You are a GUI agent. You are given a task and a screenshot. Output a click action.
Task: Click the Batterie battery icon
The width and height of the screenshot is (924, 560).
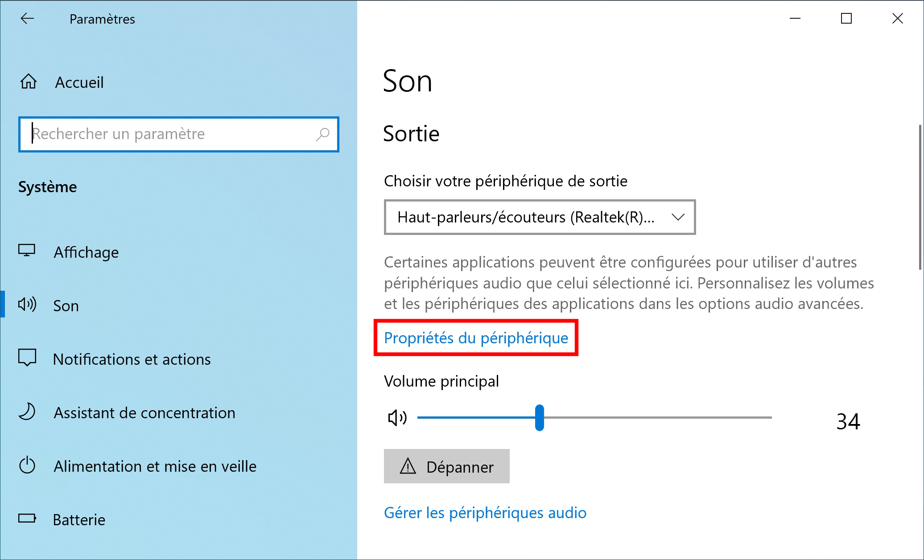[27, 518]
